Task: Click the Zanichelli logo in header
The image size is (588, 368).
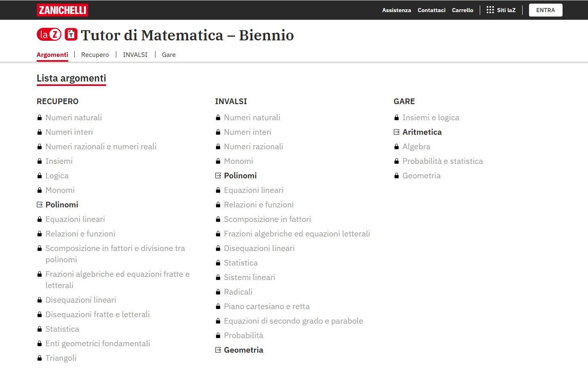Action: 62,10
